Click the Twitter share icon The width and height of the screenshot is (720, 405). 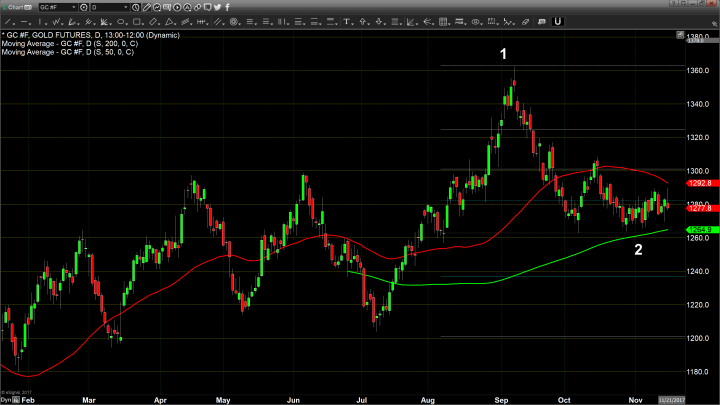click(x=217, y=7)
